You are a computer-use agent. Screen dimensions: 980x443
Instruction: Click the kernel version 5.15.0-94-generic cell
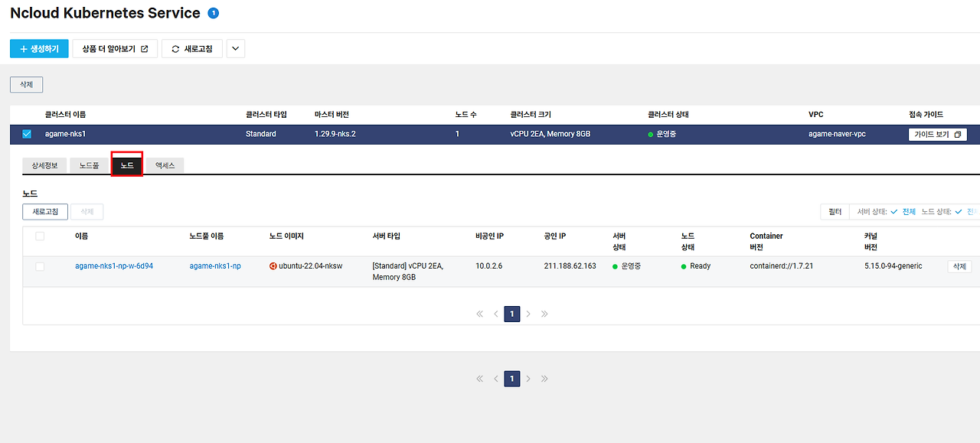pos(893,266)
